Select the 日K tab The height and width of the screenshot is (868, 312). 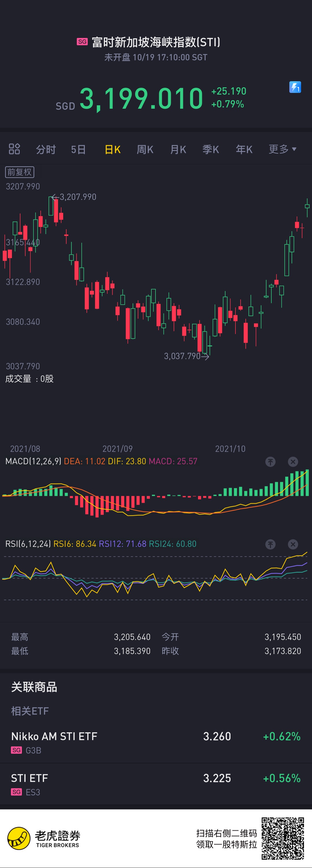coord(113,149)
